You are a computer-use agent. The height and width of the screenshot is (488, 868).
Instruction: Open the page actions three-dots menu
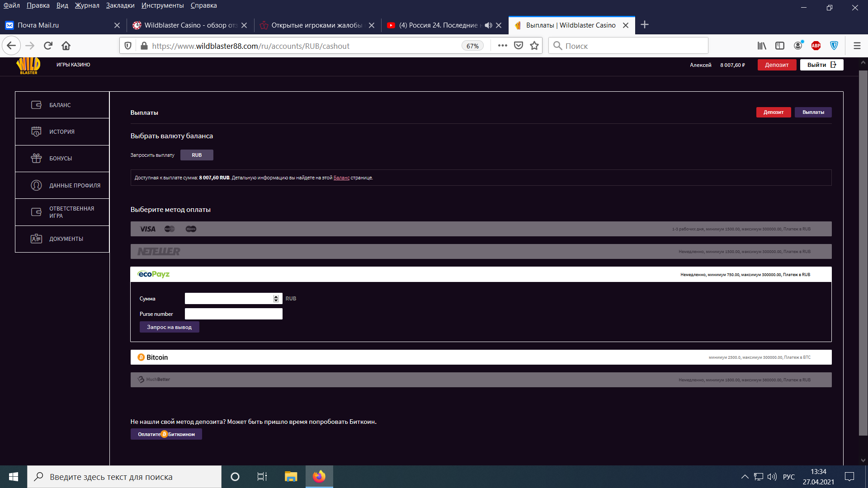click(502, 46)
